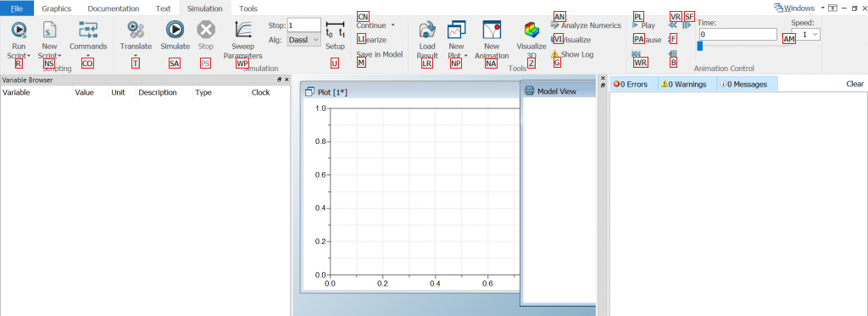Switch to the Text tab
The image size is (868, 316).
point(164,8)
